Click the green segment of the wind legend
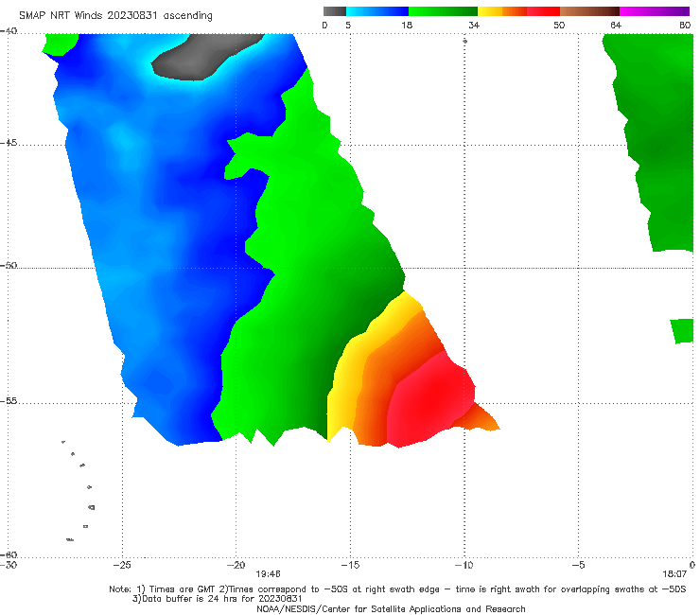The image size is (700, 615). 443,11
